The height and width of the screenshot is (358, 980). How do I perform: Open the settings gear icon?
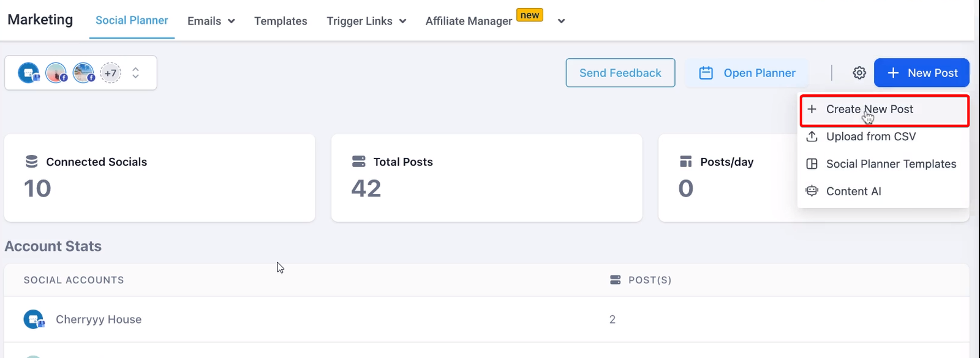coord(859,73)
